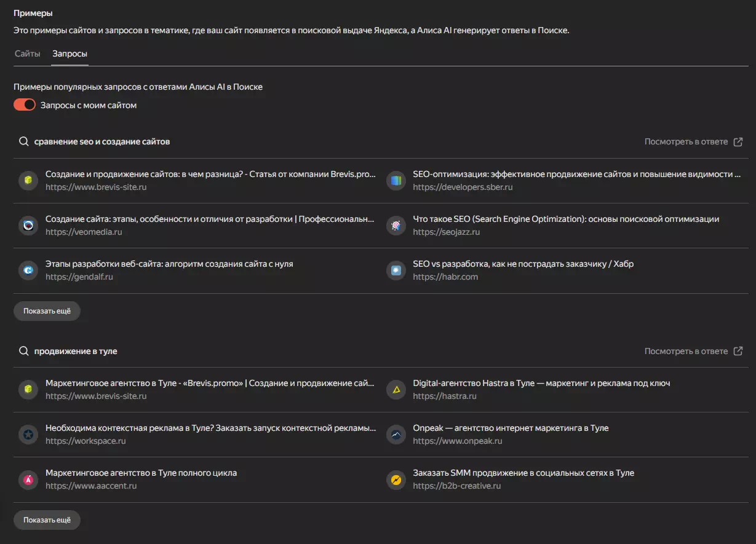
Task: Click the developers.sber.ru site favicon
Action: coord(396,181)
